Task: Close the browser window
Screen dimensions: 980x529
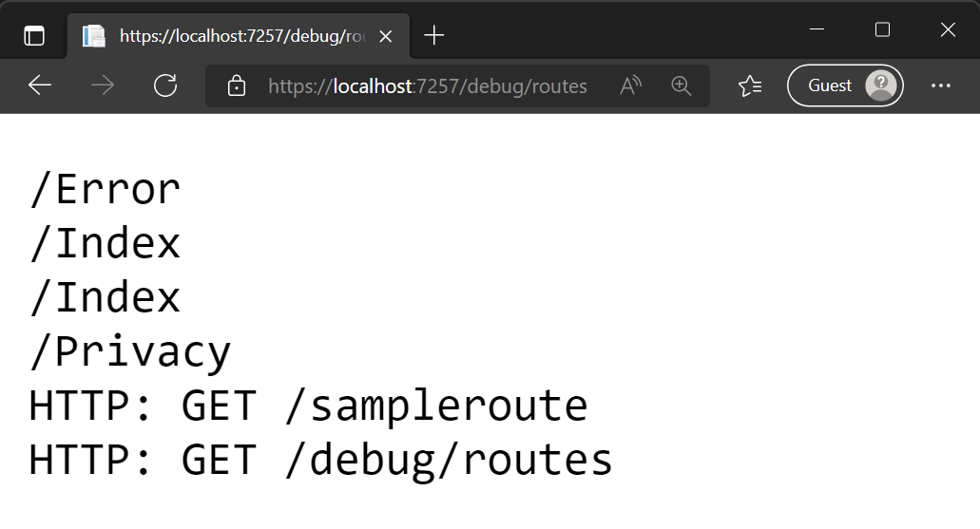Action: click(x=948, y=30)
